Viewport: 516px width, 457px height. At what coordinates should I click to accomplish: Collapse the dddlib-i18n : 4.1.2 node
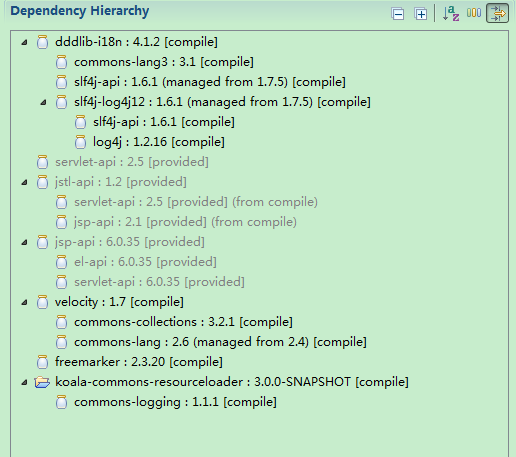point(24,42)
